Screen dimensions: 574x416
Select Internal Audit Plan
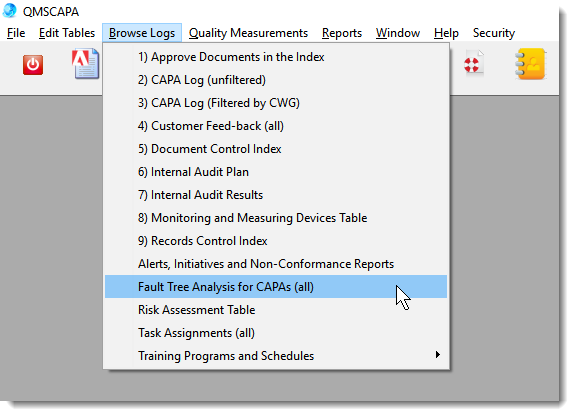coord(276,172)
